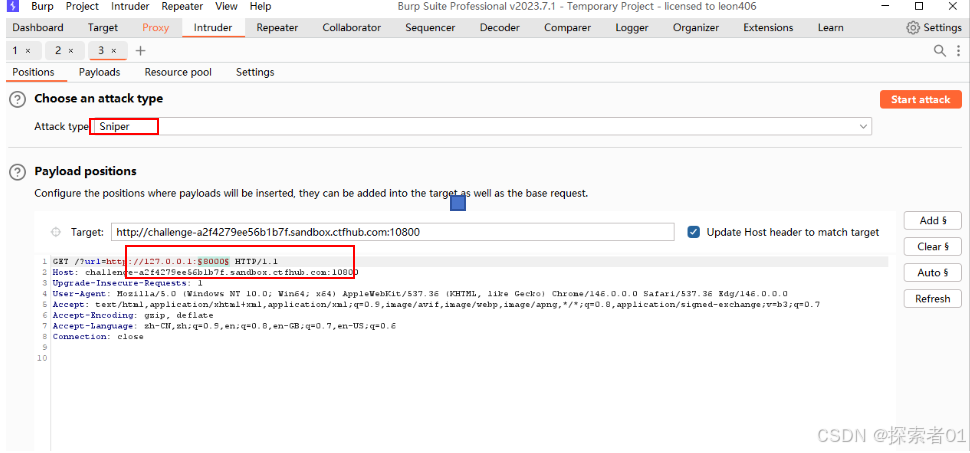
Task: Open the View menu
Action: click(x=226, y=6)
